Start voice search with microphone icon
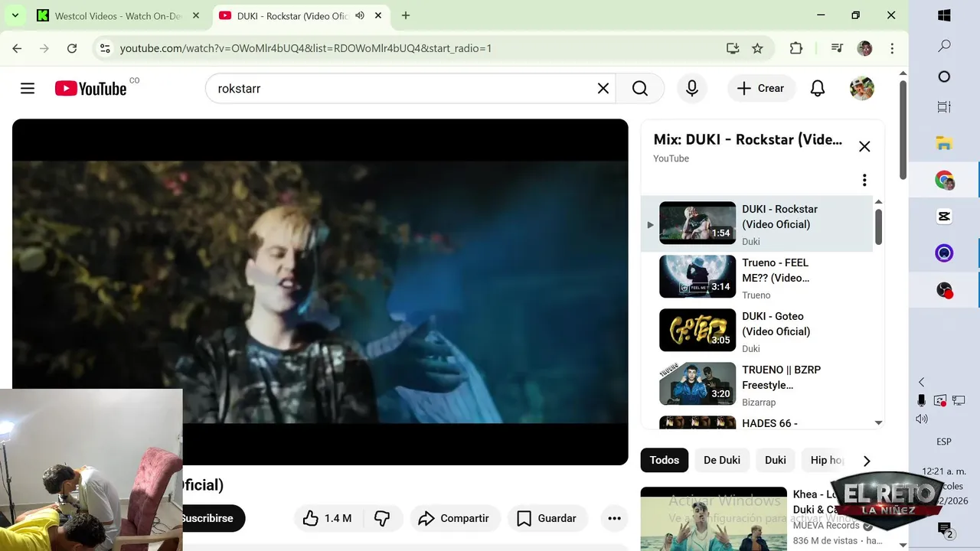The image size is (980, 551). [x=692, y=89]
